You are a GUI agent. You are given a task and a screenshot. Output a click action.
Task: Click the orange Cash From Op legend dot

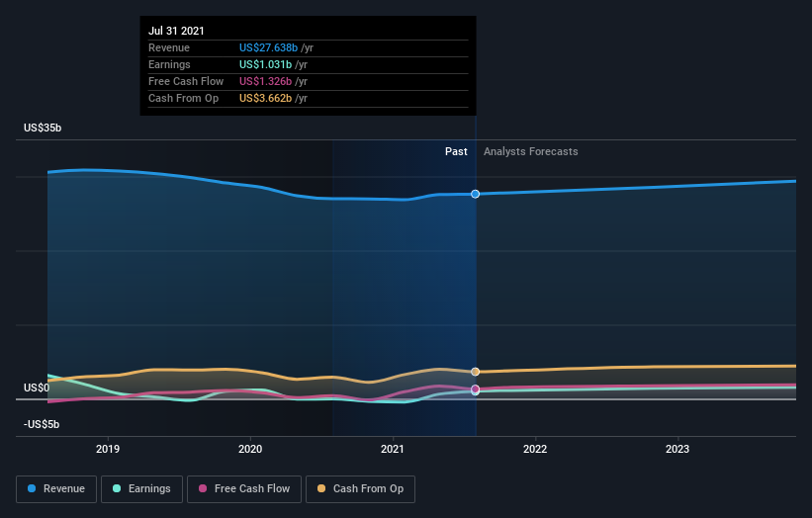click(321, 488)
